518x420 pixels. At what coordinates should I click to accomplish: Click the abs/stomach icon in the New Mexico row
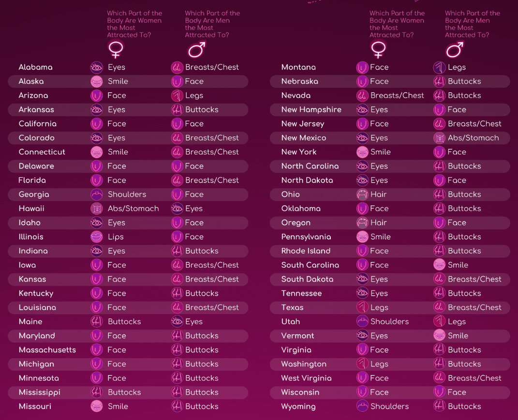[439, 138]
